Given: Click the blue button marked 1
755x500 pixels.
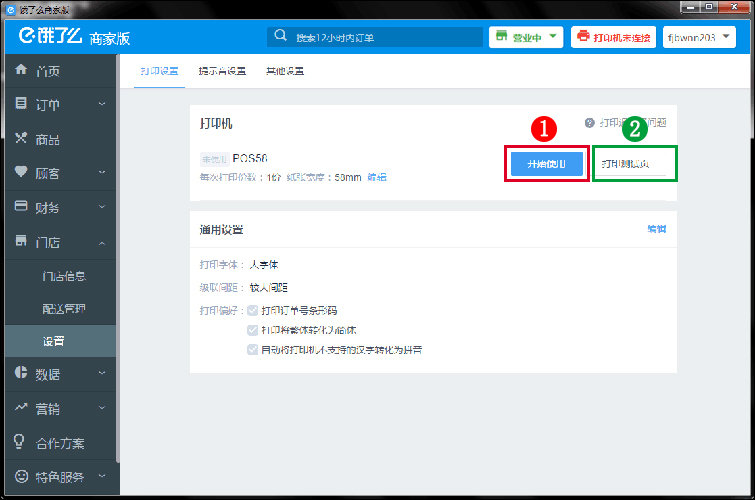Looking at the screenshot, I should click(546, 163).
